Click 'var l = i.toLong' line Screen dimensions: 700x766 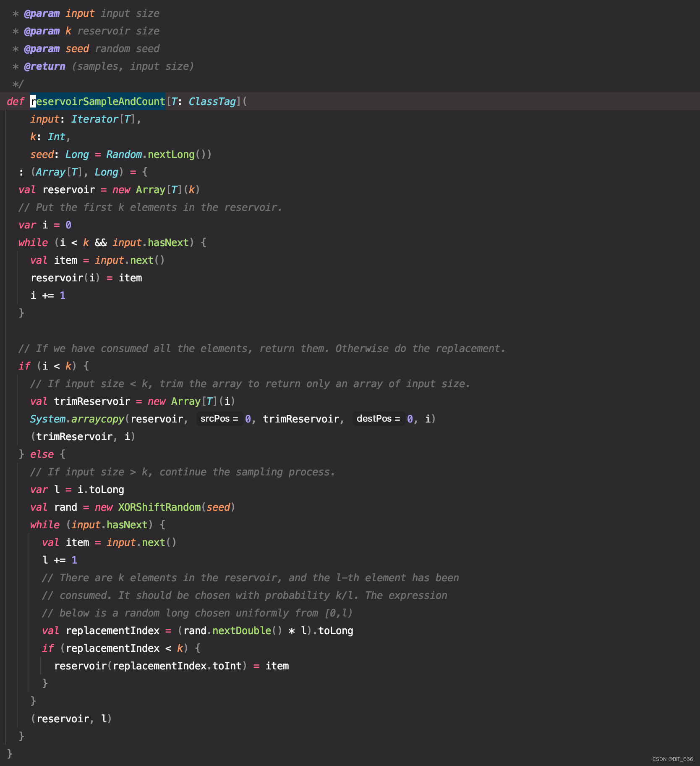pos(77,490)
